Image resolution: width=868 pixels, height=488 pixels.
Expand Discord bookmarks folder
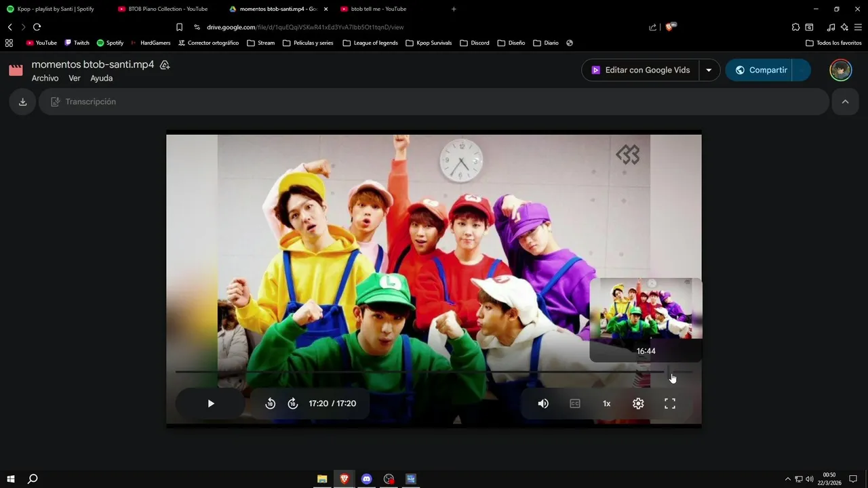click(474, 43)
